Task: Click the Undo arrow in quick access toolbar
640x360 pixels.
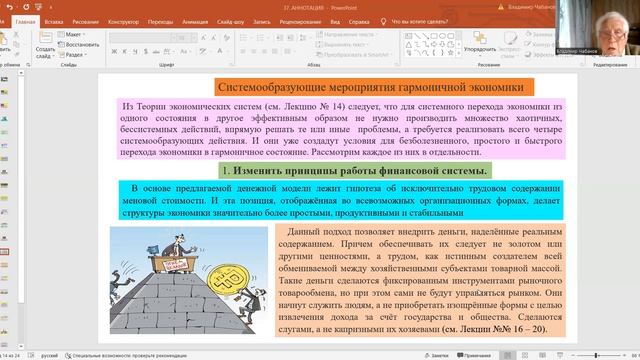Action: (x=9, y=7)
